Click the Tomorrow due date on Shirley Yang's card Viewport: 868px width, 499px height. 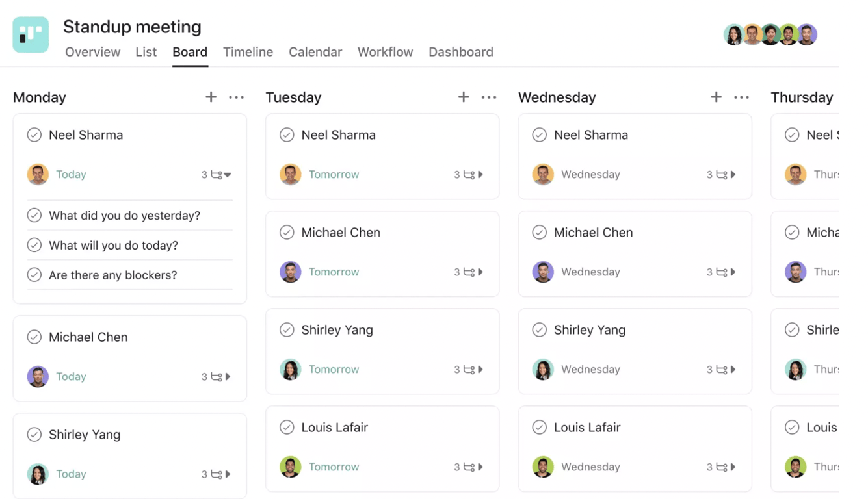click(334, 369)
